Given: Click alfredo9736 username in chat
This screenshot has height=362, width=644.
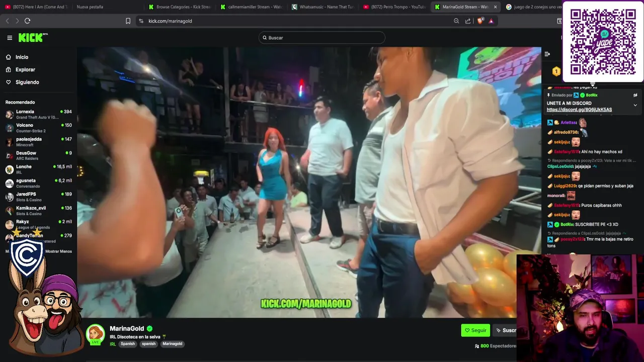Looking at the screenshot, I should tap(566, 132).
